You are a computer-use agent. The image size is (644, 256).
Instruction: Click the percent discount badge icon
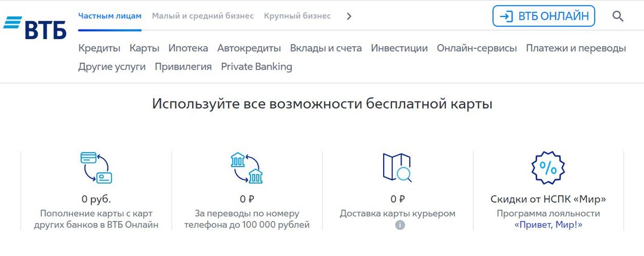point(548,168)
